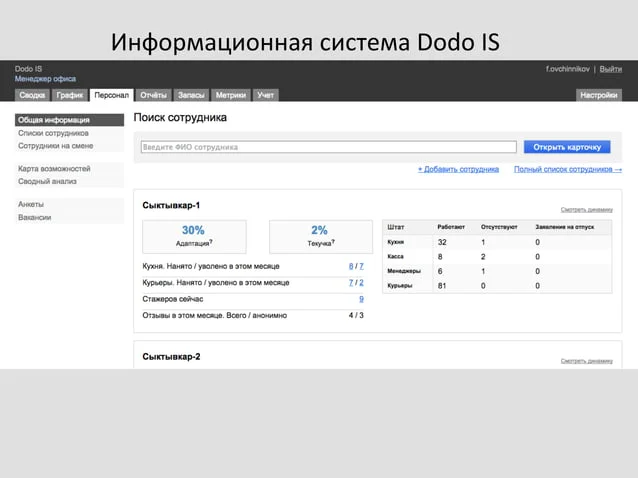Click the Dodo IS header title
Screen dimensions: 638x478
28,69
